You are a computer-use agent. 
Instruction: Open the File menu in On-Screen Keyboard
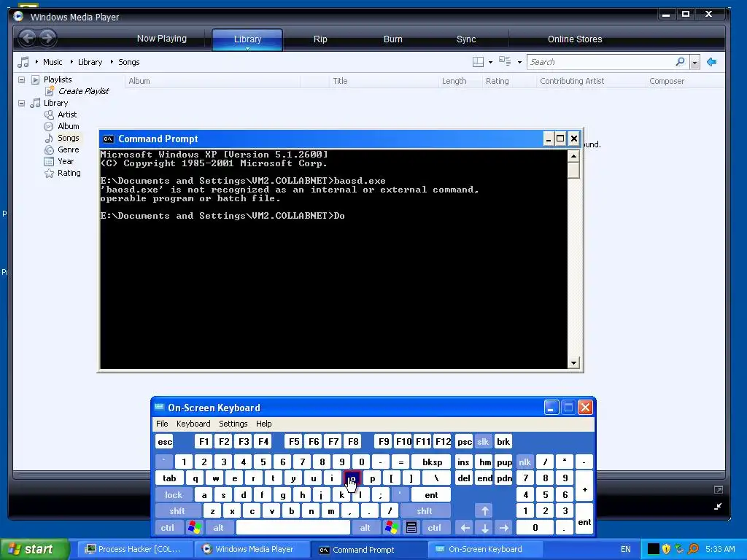pyautogui.click(x=162, y=424)
